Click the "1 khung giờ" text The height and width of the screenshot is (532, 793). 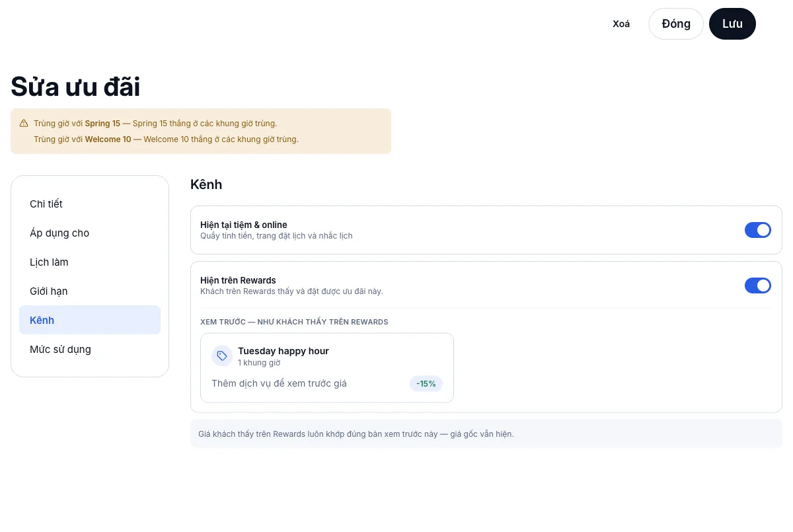pyautogui.click(x=259, y=363)
